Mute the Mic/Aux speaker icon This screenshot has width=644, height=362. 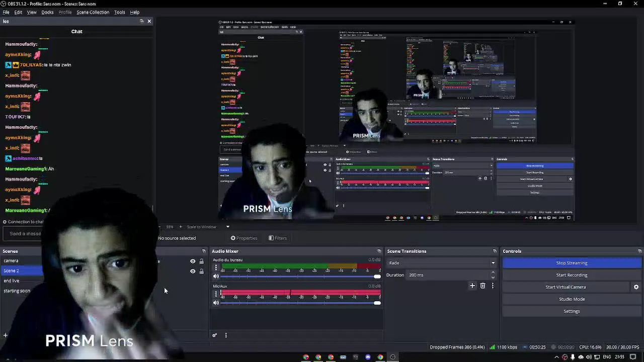pyautogui.click(x=216, y=303)
